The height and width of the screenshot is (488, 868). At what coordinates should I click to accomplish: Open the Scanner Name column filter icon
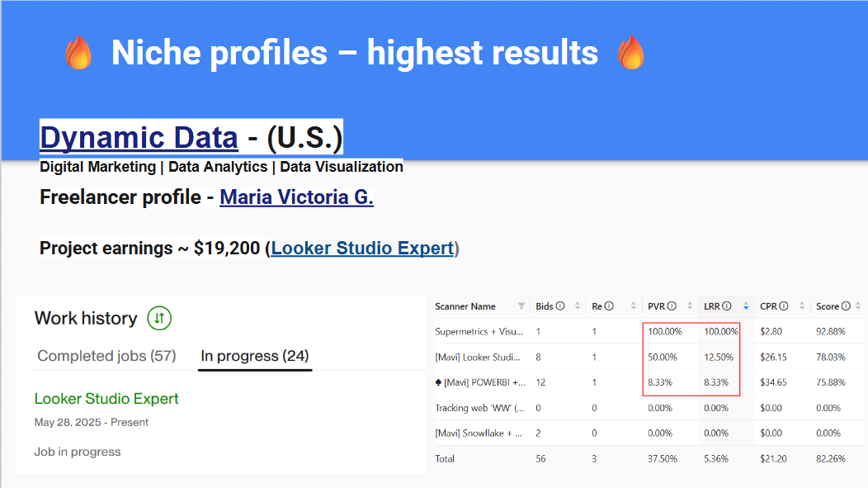(x=521, y=306)
